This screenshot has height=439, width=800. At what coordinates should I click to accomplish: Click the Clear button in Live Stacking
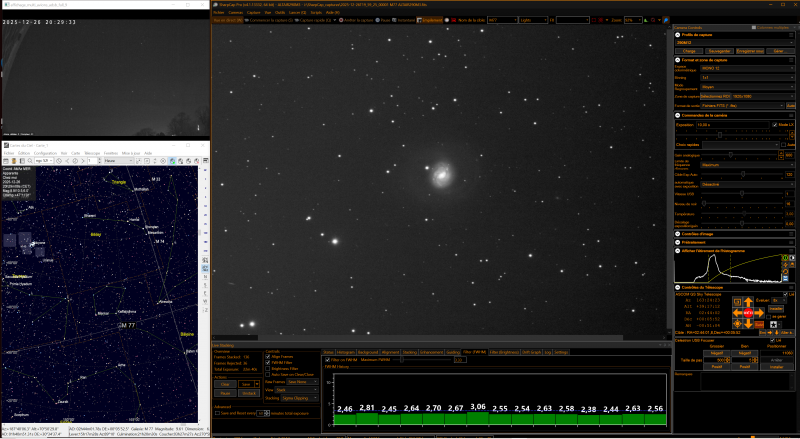pyautogui.click(x=225, y=384)
